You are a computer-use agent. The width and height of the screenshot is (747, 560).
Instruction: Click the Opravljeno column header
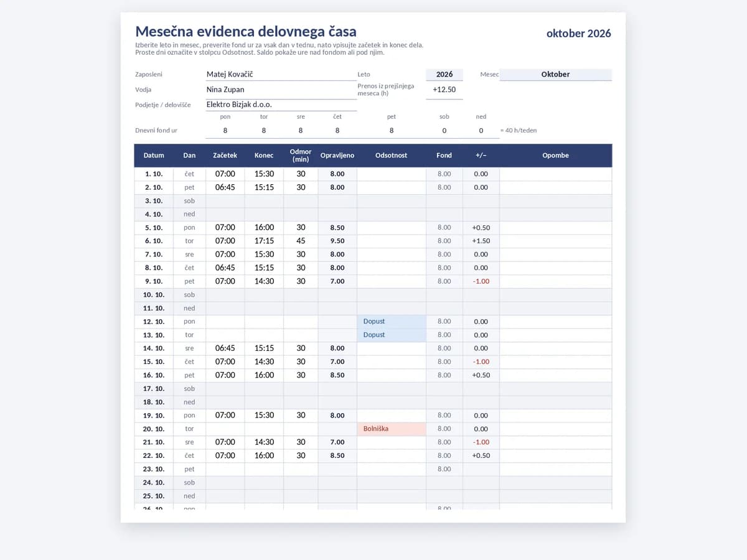click(337, 156)
